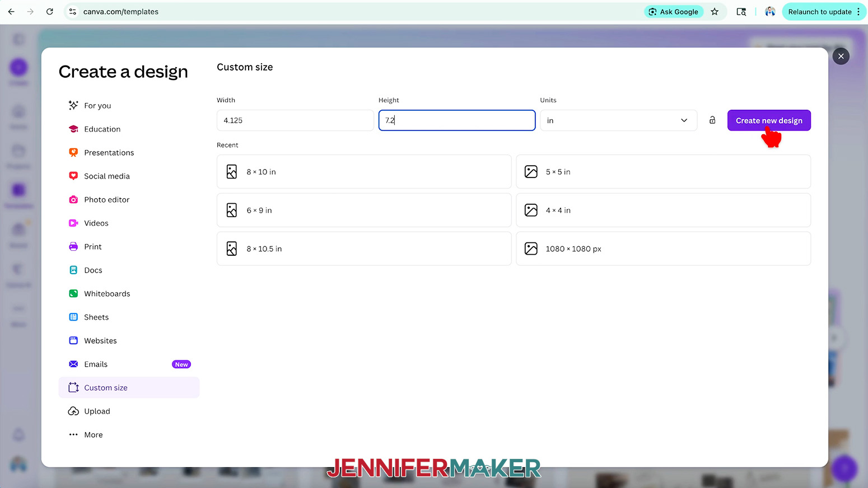Click the 5 × 5 in text
The image size is (868, 488).
tap(558, 172)
